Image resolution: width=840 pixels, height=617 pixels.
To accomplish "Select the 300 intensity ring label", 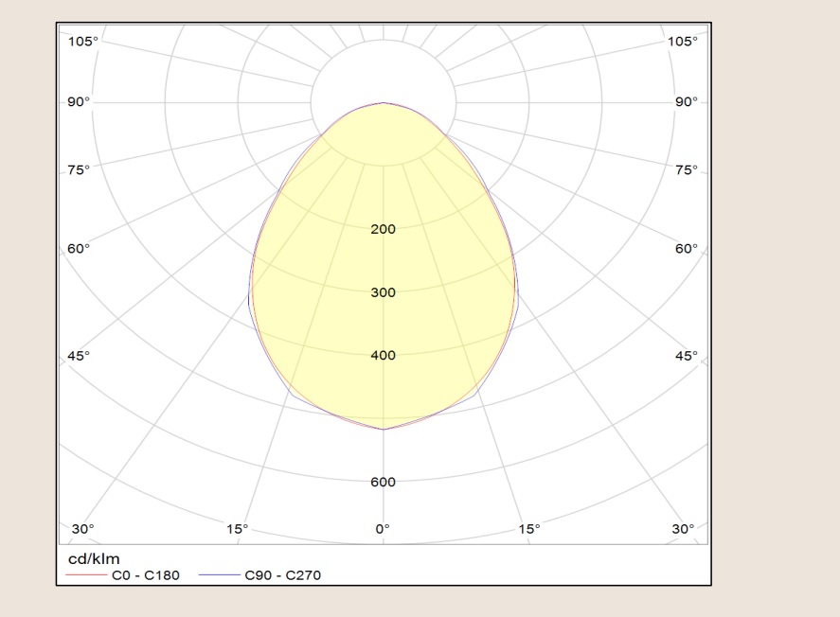I will [383, 292].
